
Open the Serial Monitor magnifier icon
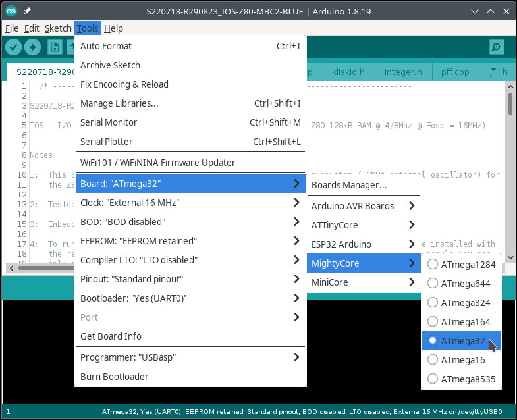(497, 47)
